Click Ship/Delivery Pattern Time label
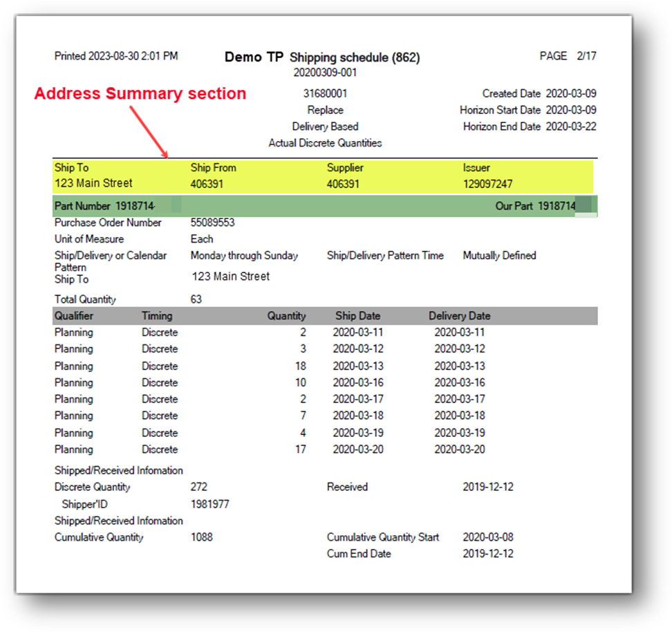 pos(385,256)
